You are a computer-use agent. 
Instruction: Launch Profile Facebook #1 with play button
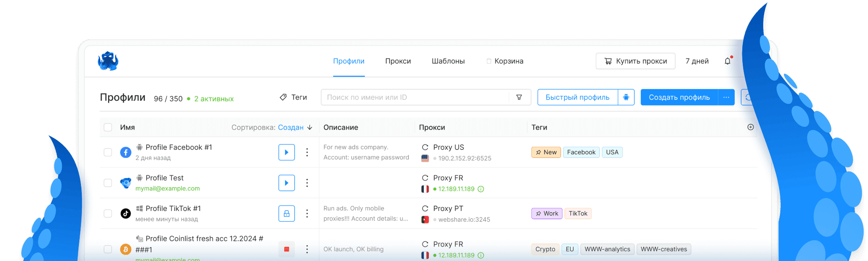click(x=286, y=152)
